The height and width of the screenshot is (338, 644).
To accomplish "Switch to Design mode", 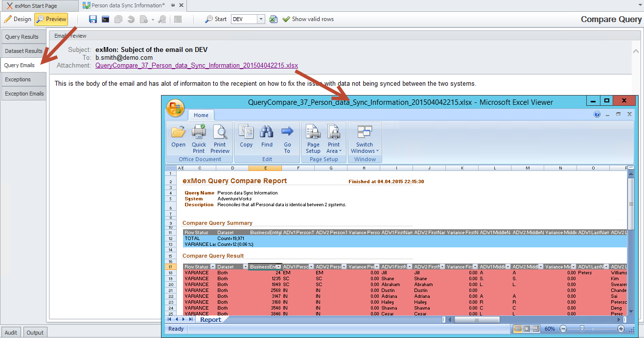I will [18, 19].
